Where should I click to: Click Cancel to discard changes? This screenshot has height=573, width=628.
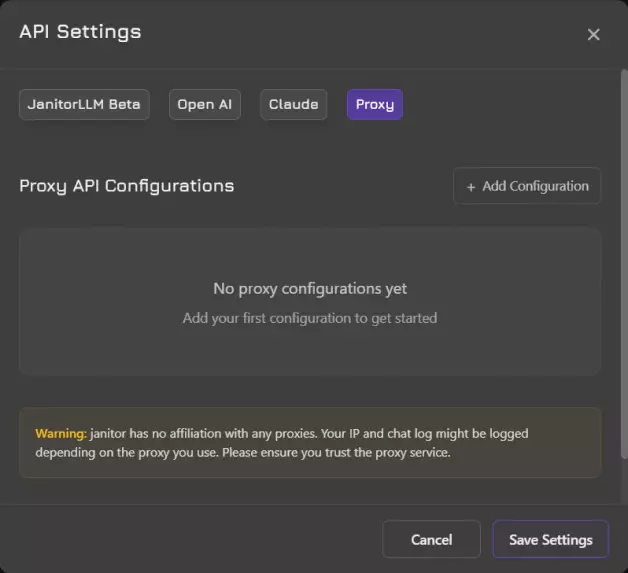coord(431,539)
